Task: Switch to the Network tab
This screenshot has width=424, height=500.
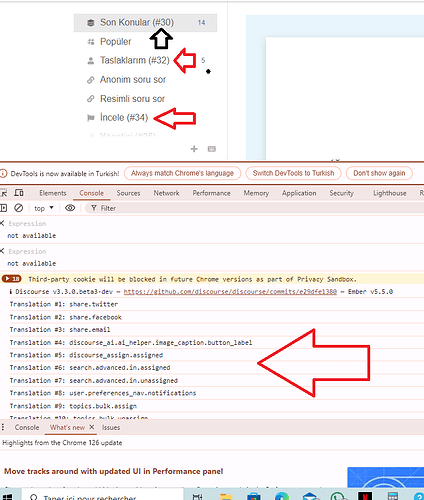Action: click(x=166, y=193)
